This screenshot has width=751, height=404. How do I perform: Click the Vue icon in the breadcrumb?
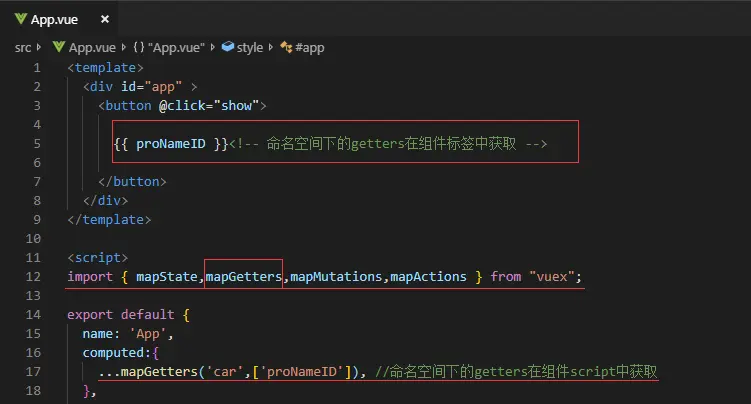tap(59, 47)
